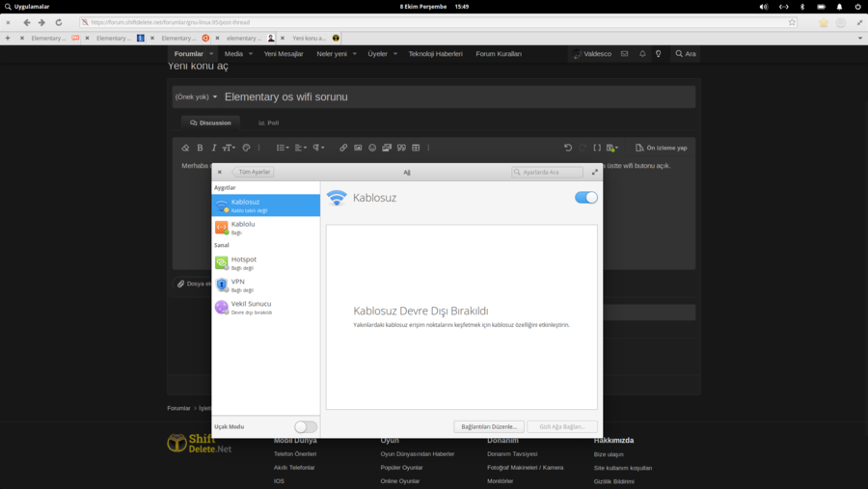The image size is (868, 489).
Task: Select the VPN entry
Action: pos(238,285)
